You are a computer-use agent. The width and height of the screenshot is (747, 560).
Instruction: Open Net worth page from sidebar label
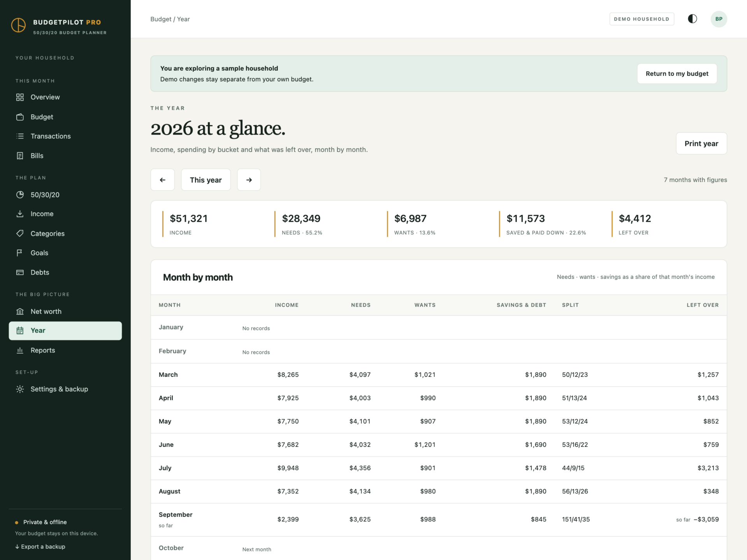pyautogui.click(x=46, y=311)
